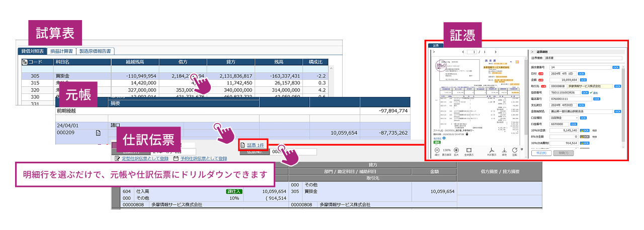Click 定型仕訳伝票として登録 link
Viewport: 644px width, 230px height.
click(x=145, y=159)
